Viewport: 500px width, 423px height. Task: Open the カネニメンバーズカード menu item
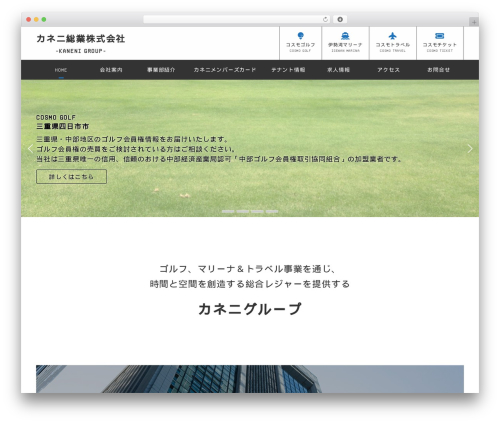tap(225, 70)
